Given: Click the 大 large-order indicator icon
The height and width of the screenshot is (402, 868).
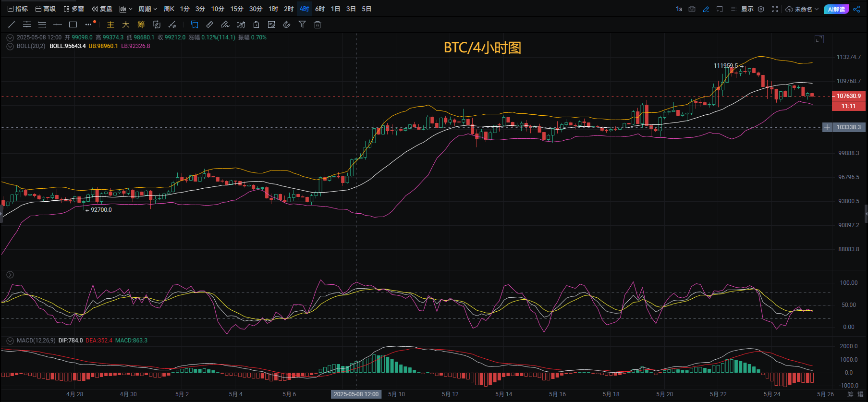Looking at the screenshot, I should point(126,24).
